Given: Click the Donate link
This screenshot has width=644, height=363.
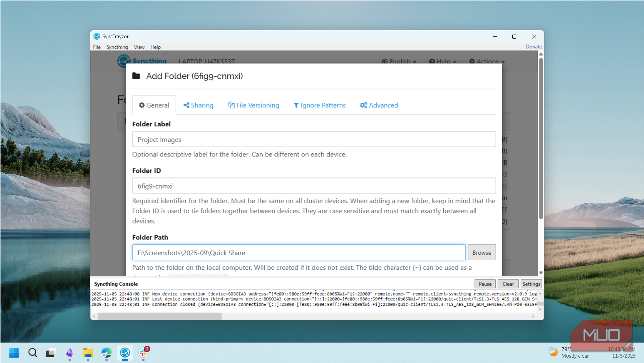Looking at the screenshot, I should coord(533,47).
